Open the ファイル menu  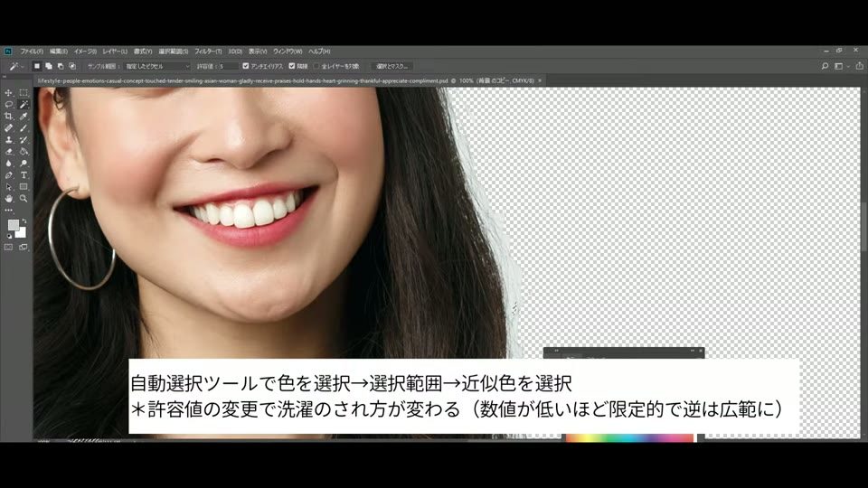pyautogui.click(x=32, y=51)
